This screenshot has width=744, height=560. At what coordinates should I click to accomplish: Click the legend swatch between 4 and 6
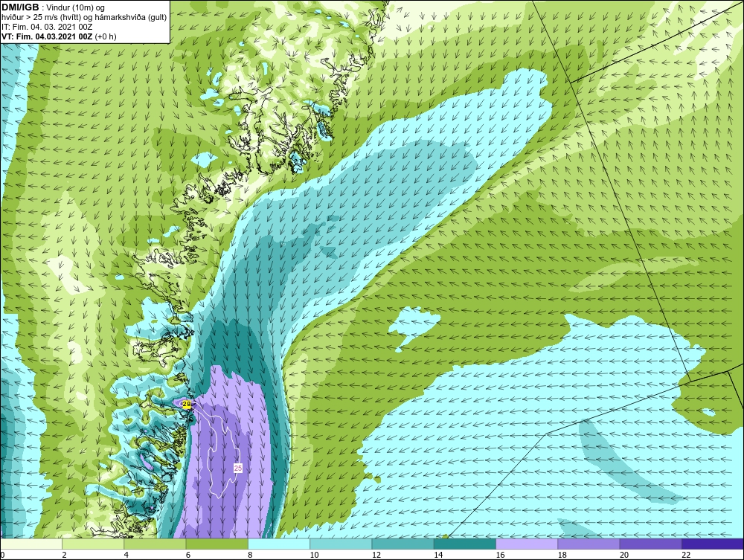coord(155,544)
